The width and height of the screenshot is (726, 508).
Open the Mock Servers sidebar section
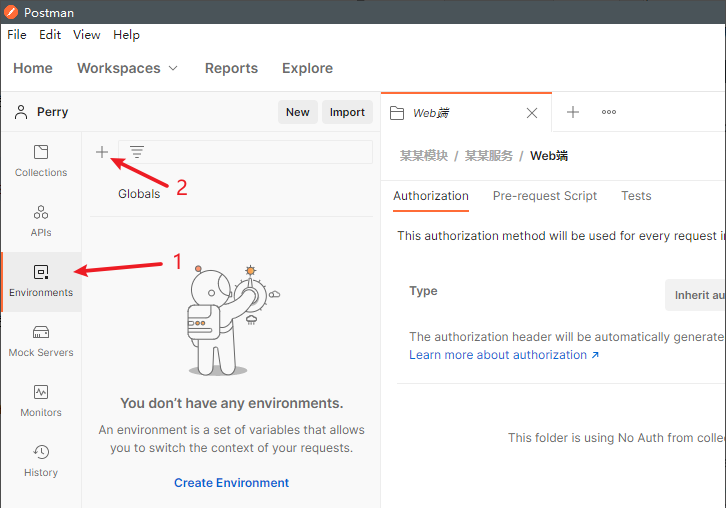pos(41,341)
